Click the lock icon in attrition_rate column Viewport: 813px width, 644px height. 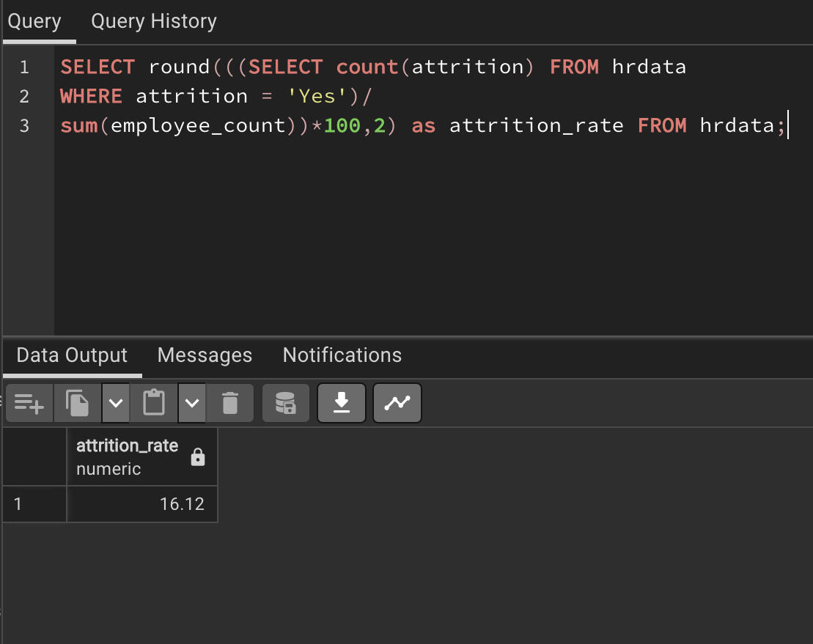(197, 458)
